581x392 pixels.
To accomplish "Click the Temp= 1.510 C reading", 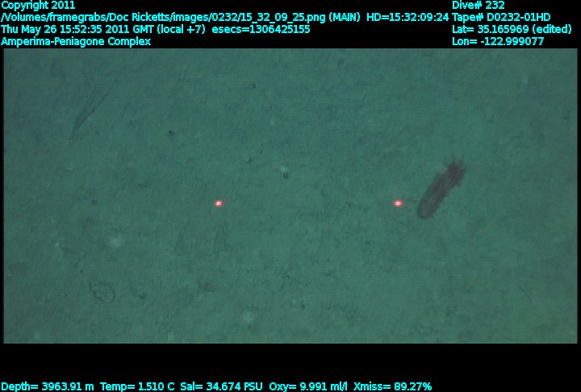I will coord(137,386).
